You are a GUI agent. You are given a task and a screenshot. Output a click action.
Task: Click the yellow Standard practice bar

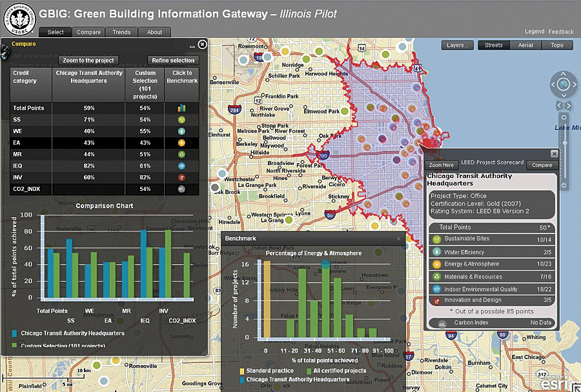coord(267,299)
